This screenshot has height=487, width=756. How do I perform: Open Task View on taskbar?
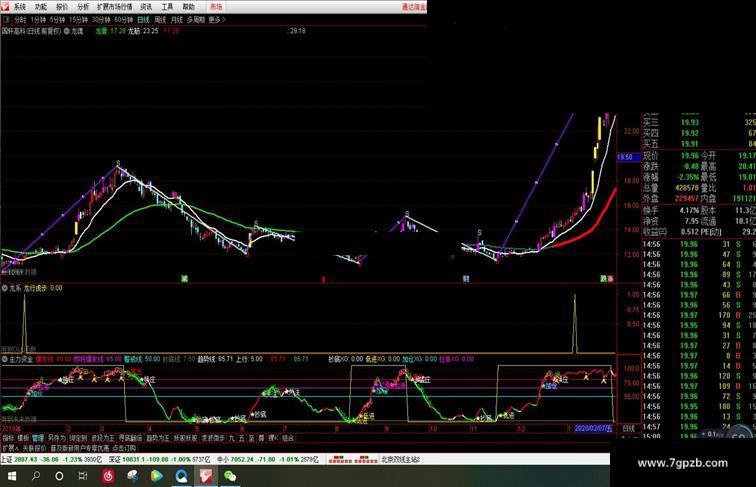83,476
